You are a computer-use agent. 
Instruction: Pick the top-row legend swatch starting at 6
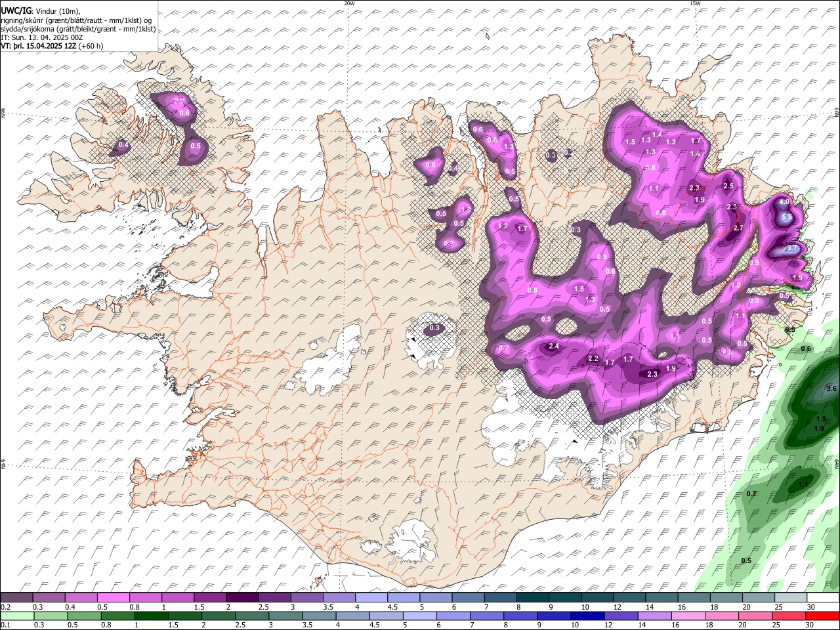[468, 597]
